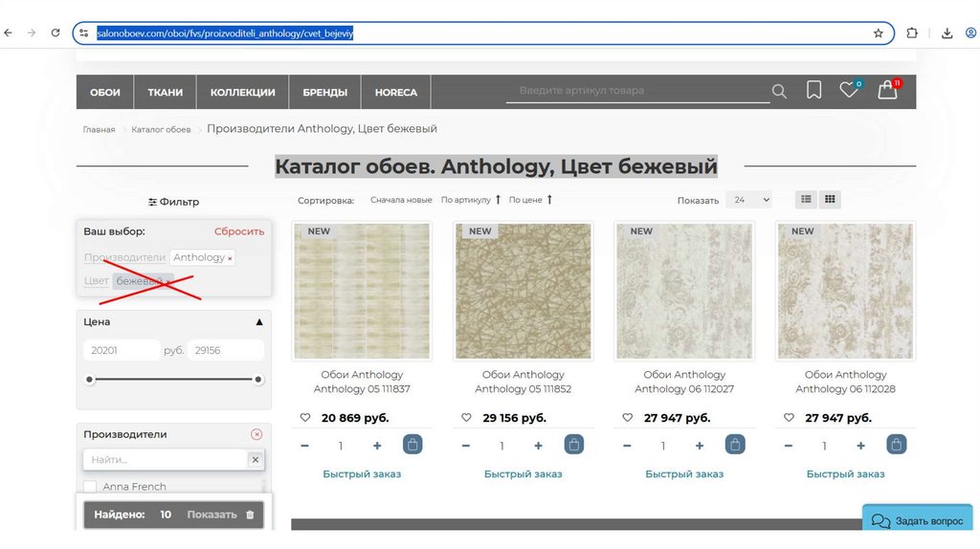Switch to list view icon

[806, 199]
